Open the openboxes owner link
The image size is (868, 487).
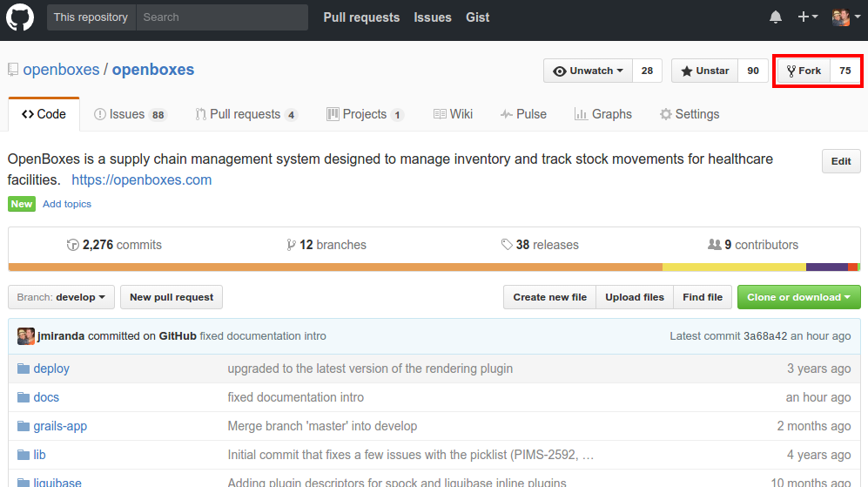[x=61, y=70]
